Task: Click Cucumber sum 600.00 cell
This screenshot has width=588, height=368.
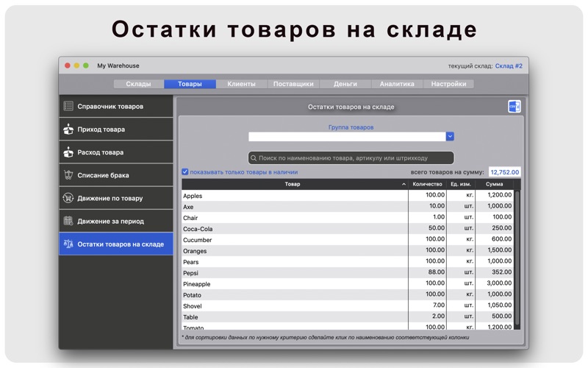Action: pyautogui.click(x=494, y=239)
